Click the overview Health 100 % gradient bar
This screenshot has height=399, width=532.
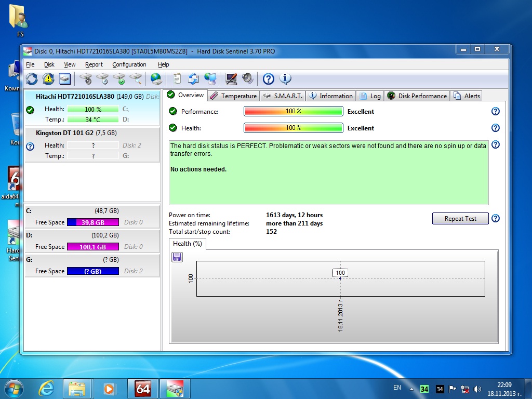[294, 128]
